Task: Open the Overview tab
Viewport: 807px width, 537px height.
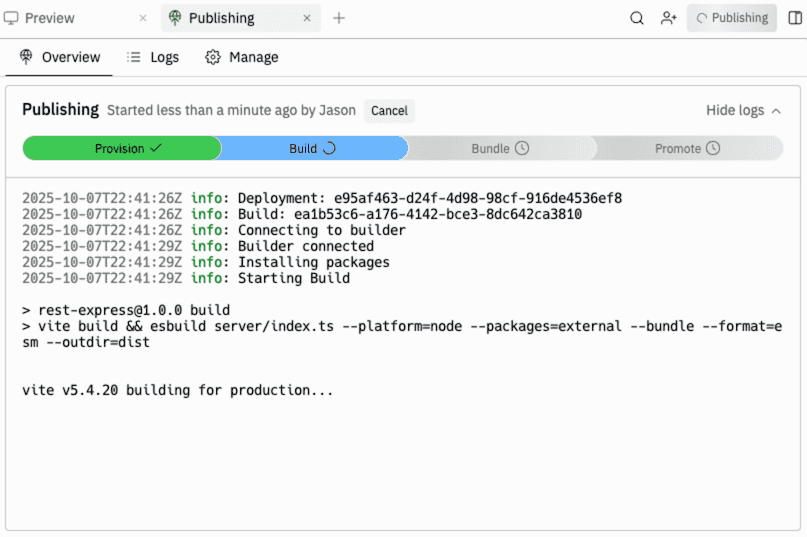Action: pyautogui.click(x=59, y=57)
